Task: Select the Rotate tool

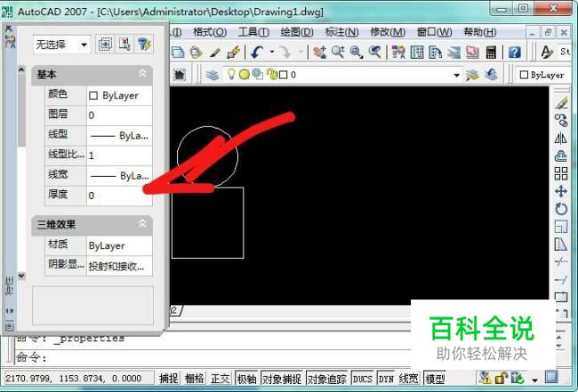Action: coord(561,209)
